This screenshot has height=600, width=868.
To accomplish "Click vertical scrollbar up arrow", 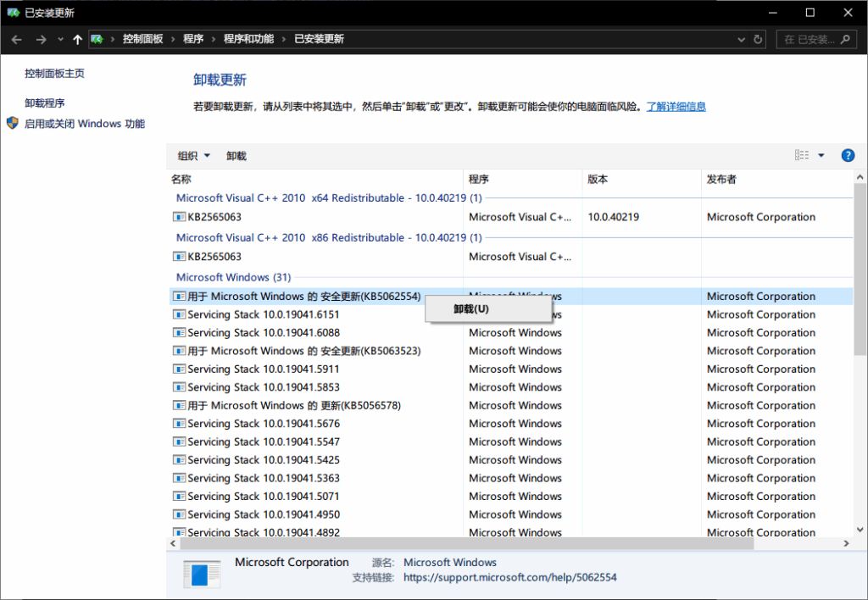I will (860, 177).
